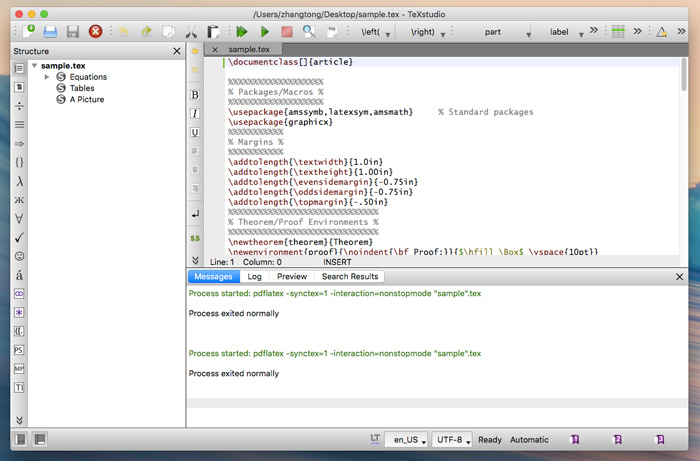Viewport: 700px width, 461px height.
Task: Click the warning triangle toolbar icon
Action: [x=662, y=32]
